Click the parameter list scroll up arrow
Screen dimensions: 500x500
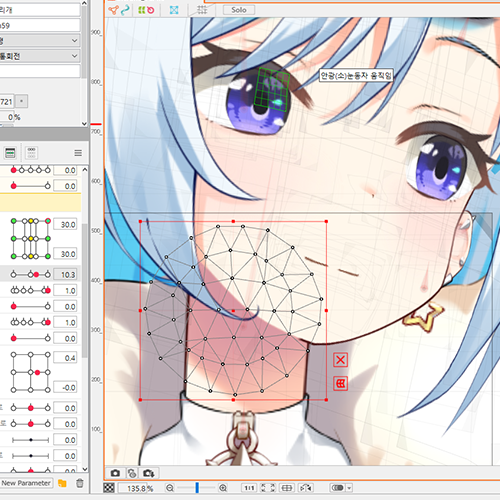coord(85,170)
